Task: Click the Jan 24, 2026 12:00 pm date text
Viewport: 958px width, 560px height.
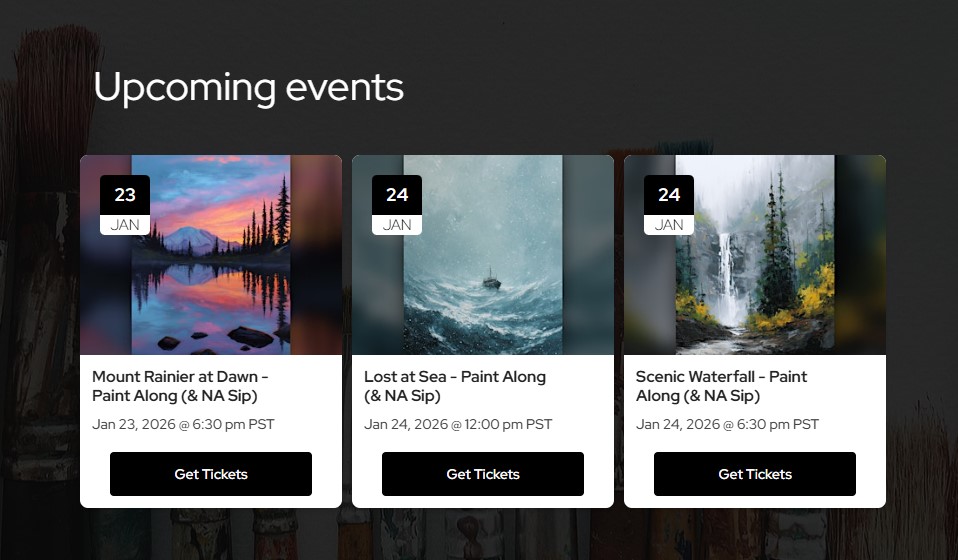Action: tap(459, 424)
